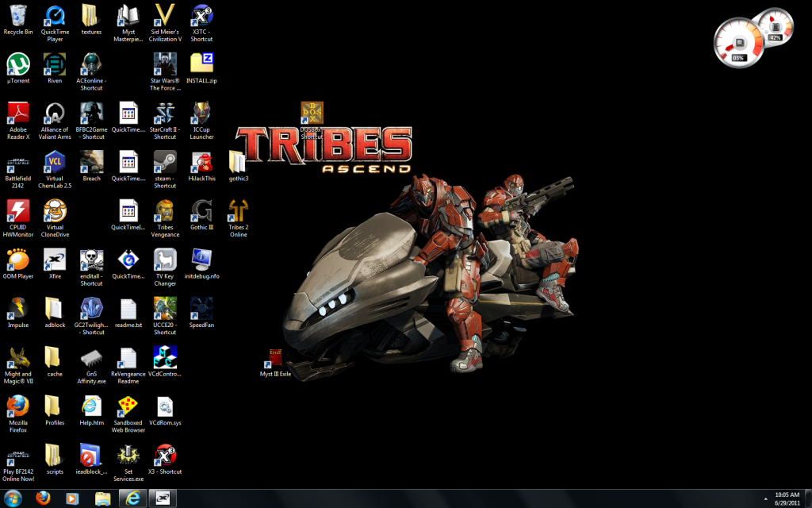Open Firefox from the taskbar
The width and height of the screenshot is (812, 508).
click(43, 498)
